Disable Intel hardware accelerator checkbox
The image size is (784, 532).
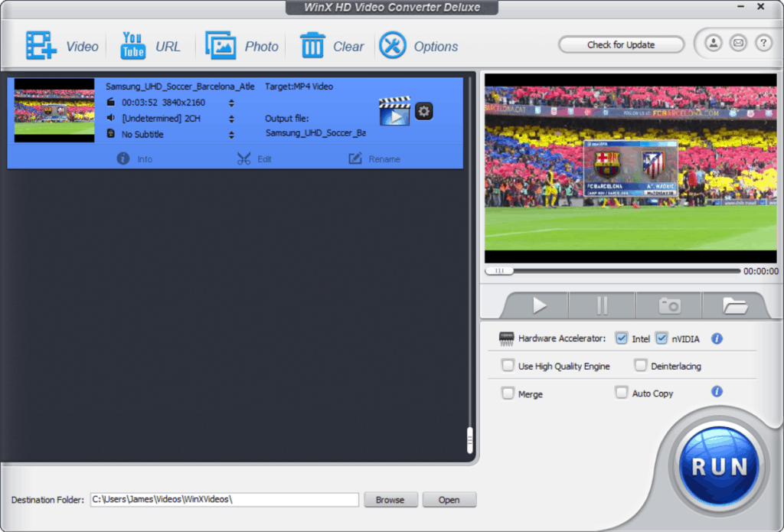pos(622,338)
